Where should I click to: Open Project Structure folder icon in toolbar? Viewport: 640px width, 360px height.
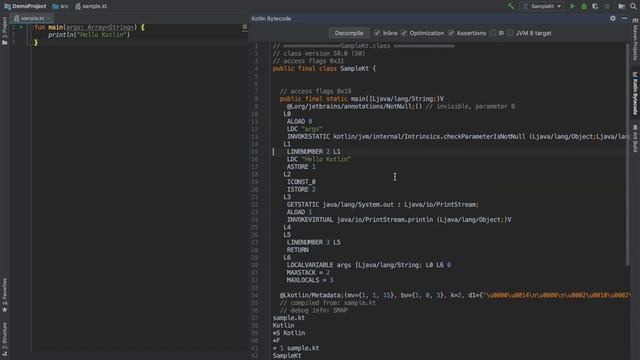[x=621, y=6]
